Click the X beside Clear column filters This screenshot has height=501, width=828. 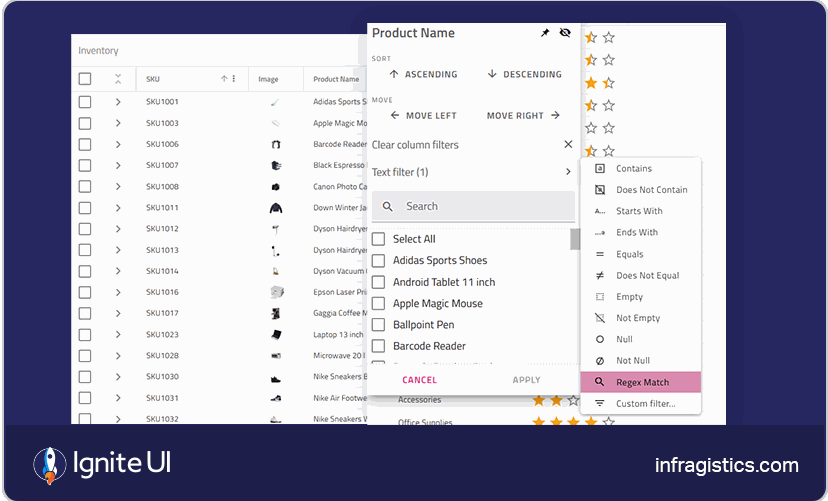click(568, 145)
